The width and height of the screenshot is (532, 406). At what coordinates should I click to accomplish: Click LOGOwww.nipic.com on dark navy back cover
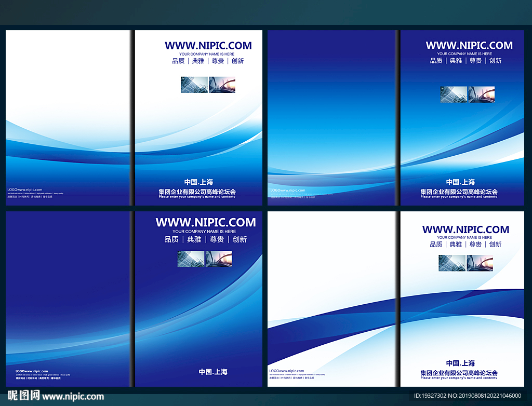point(32,371)
